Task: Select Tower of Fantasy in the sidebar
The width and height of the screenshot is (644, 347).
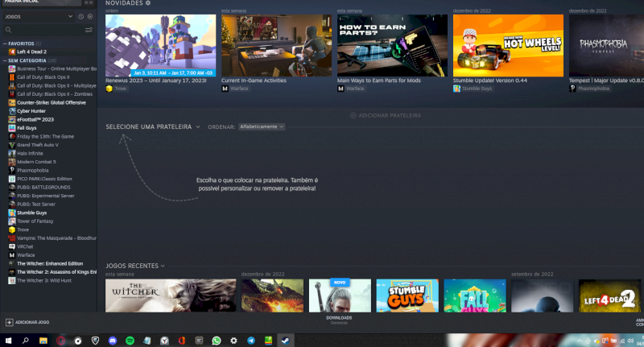Action: [35, 221]
